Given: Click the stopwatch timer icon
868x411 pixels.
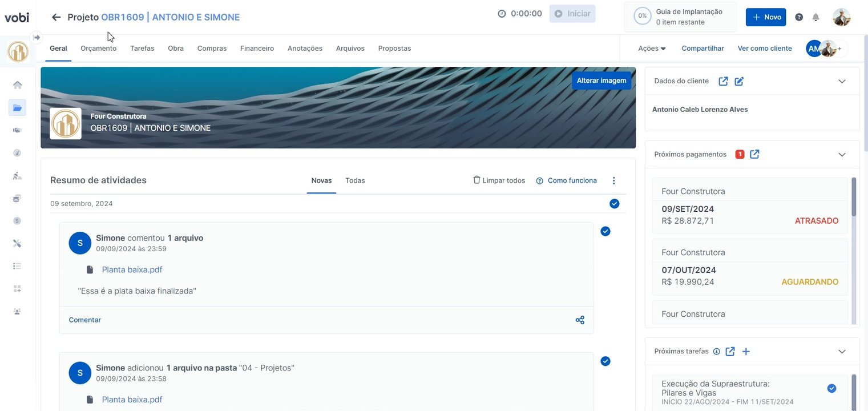Looking at the screenshot, I should [502, 14].
